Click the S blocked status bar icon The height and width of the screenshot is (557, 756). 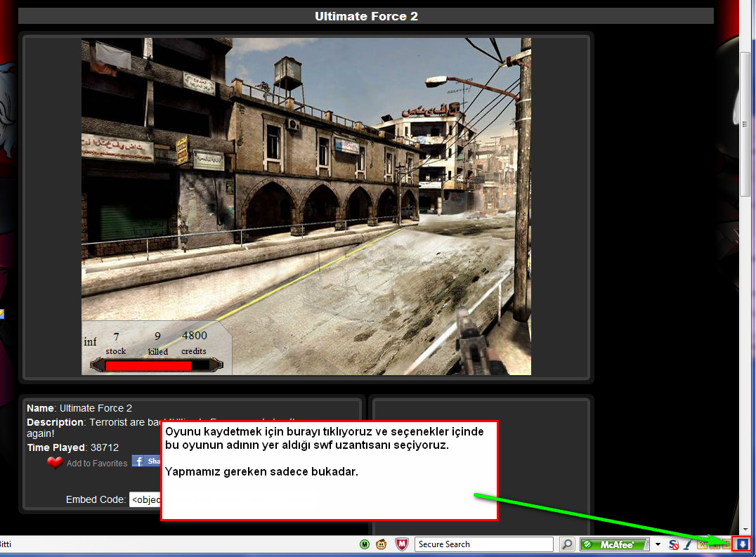[674, 544]
